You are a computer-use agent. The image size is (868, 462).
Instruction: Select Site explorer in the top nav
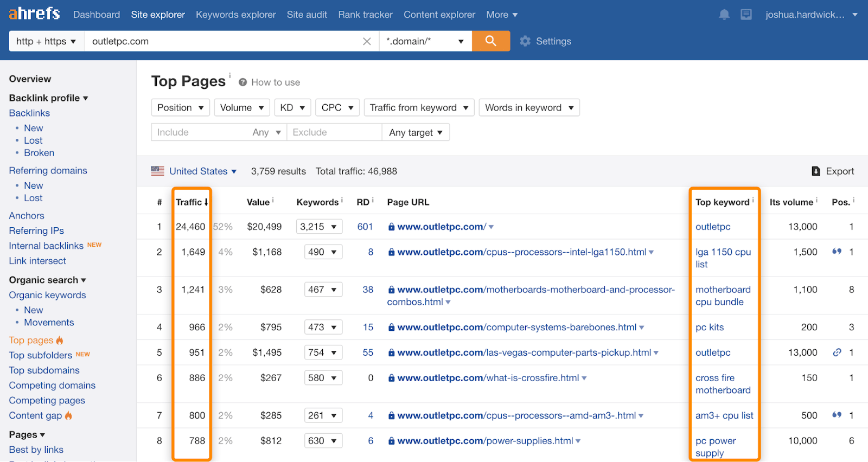[158, 15]
